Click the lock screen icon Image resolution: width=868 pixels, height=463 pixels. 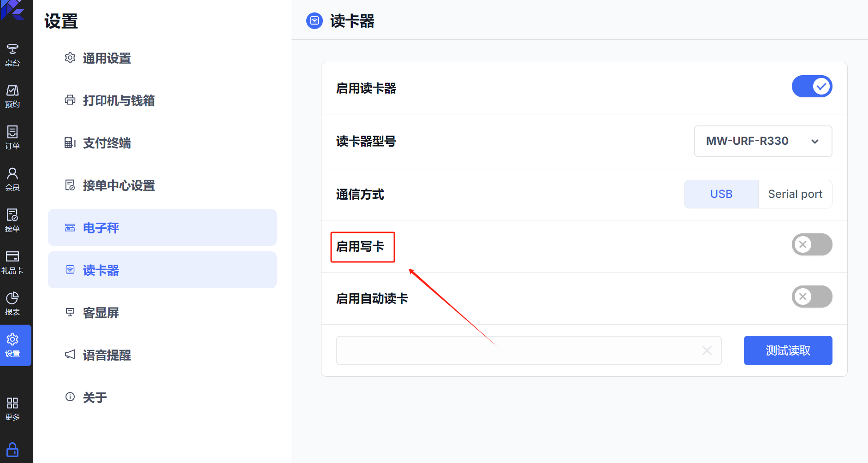coord(12,450)
